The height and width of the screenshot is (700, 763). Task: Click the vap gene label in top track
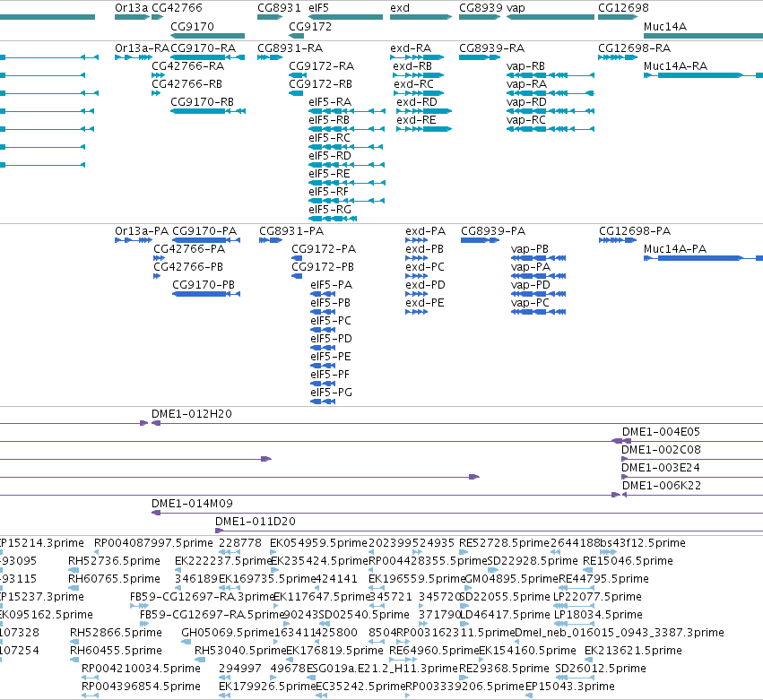tap(516, 8)
